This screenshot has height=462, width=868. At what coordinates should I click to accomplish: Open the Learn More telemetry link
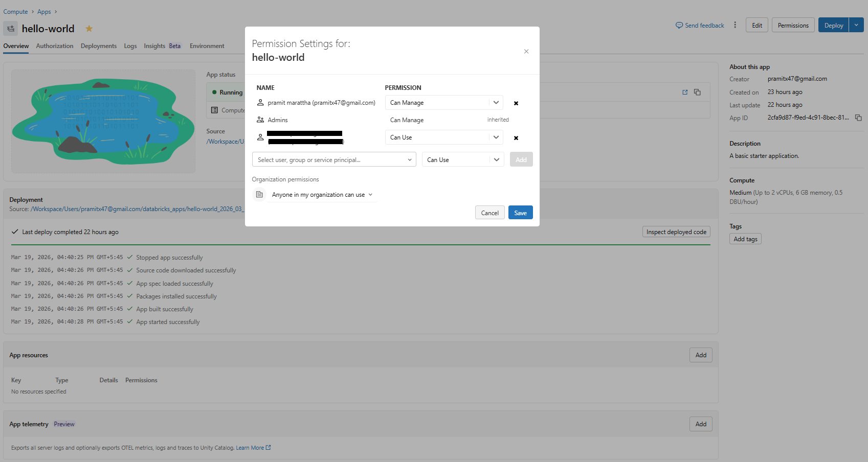pyautogui.click(x=250, y=447)
